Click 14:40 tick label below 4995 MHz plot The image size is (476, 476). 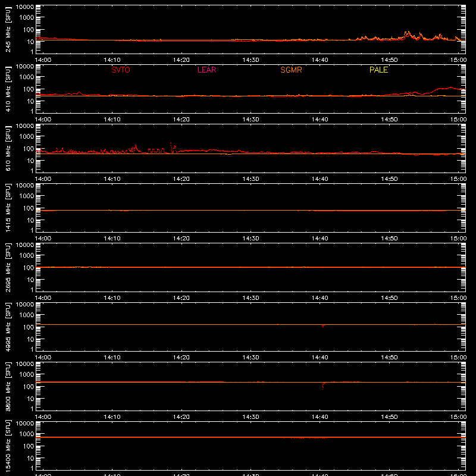pyautogui.click(x=320, y=358)
